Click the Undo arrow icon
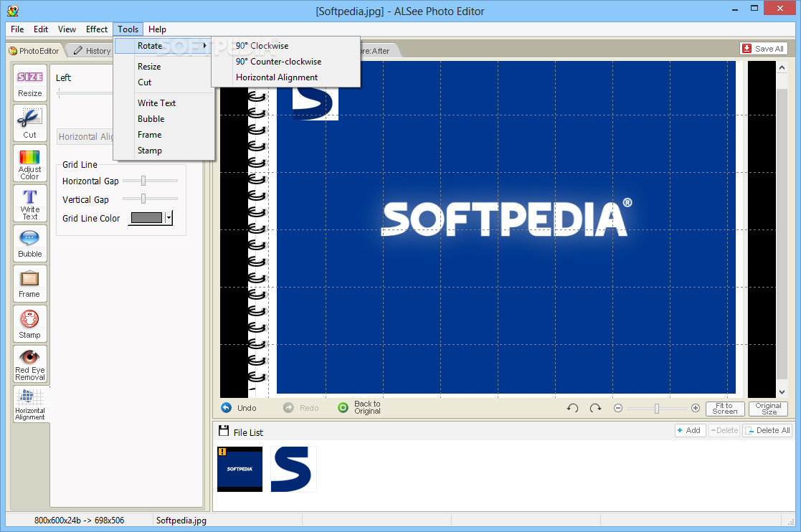Viewport: 801px width, 532px height. coord(227,407)
